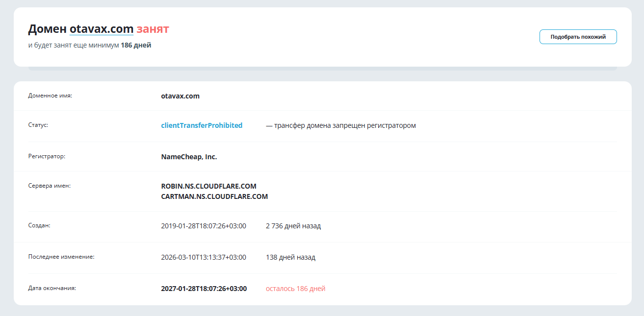644x316 pixels.
Task: Click the CARTMAN.NS.CLOUDFLARE.COM name server
Action: (x=214, y=196)
